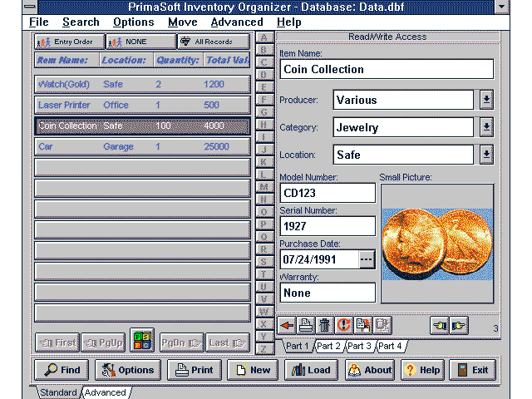The width and height of the screenshot is (532, 399).
Task: Click the All Records filter button
Action: click(214, 42)
